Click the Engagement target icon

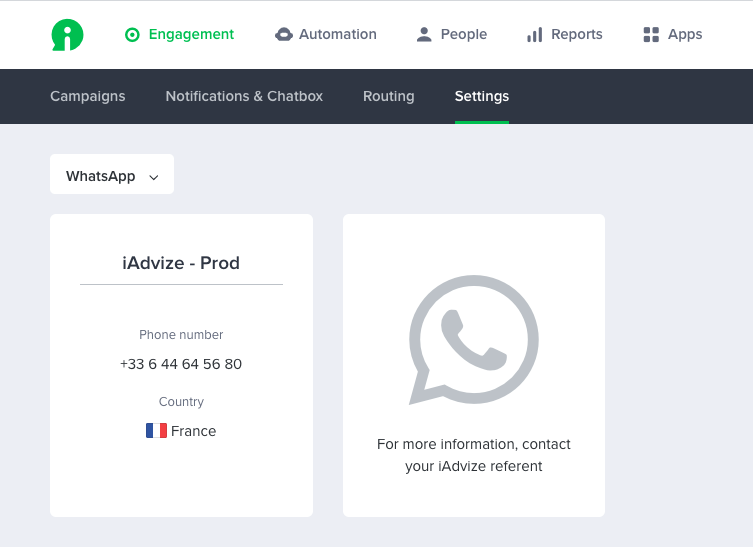tap(132, 35)
